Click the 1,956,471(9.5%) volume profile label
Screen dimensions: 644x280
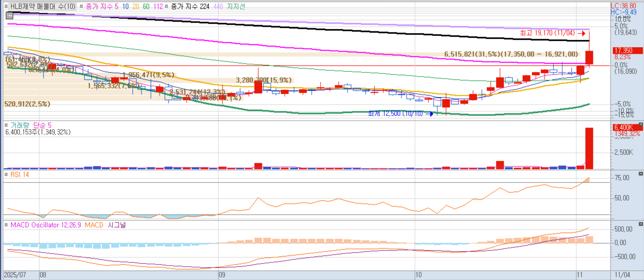pos(148,75)
